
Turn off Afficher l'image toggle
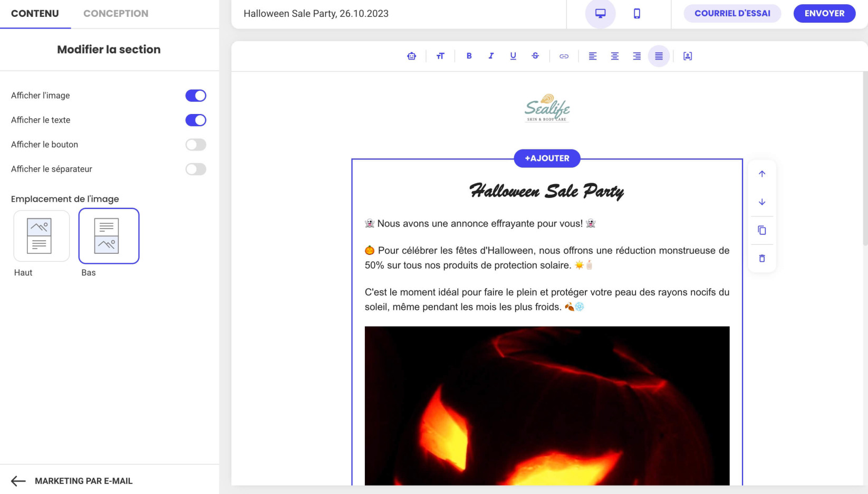point(196,96)
